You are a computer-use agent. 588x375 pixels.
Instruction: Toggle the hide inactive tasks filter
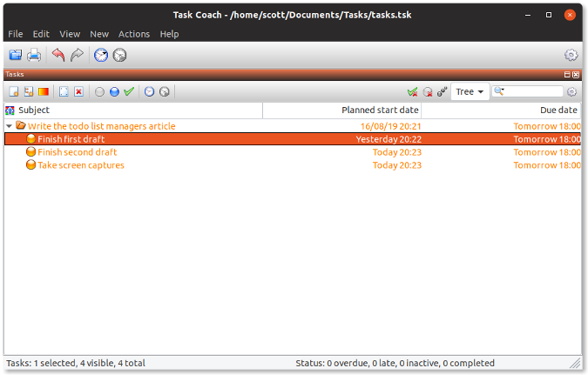(x=427, y=91)
